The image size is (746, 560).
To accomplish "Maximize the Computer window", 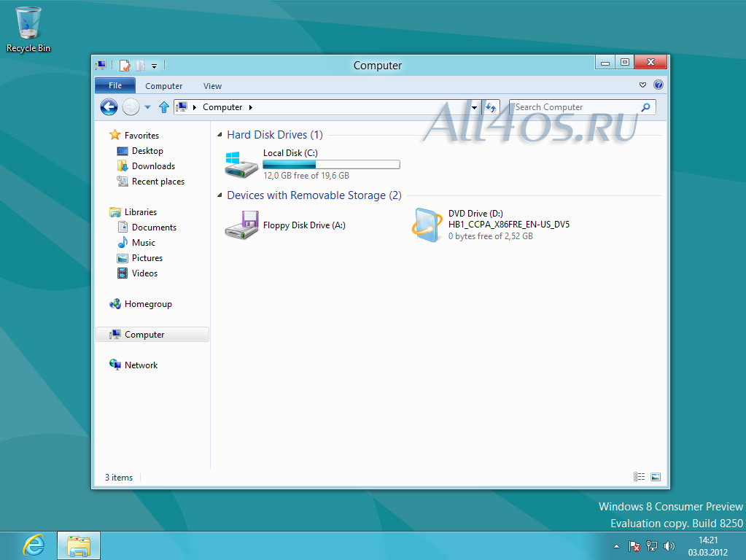I will (x=625, y=62).
